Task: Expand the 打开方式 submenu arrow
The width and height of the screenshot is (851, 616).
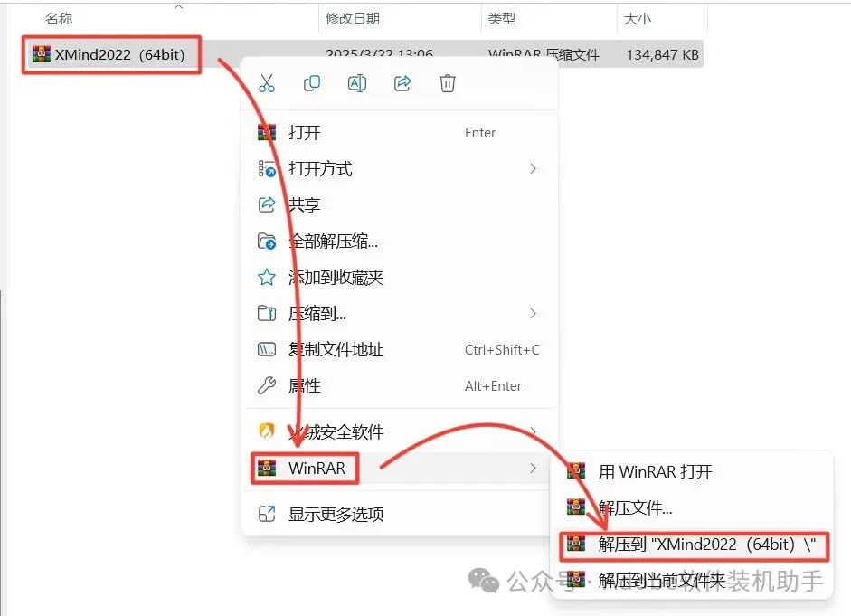Action: pos(533,169)
